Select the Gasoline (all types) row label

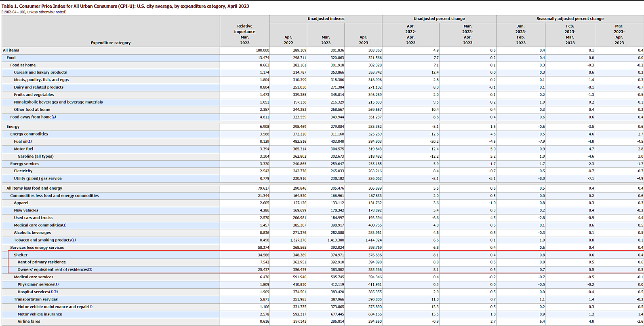[x=36, y=157]
